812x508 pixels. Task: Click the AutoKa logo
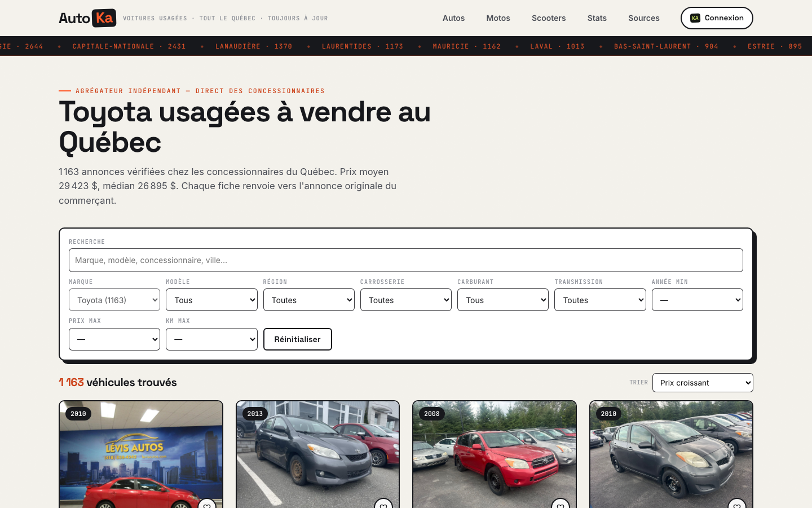(x=87, y=18)
